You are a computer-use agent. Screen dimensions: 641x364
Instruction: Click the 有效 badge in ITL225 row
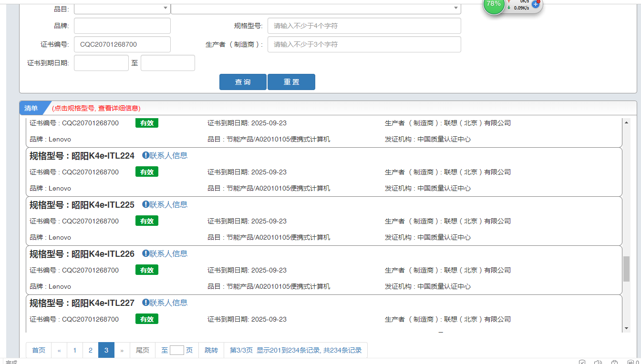[147, 221]
